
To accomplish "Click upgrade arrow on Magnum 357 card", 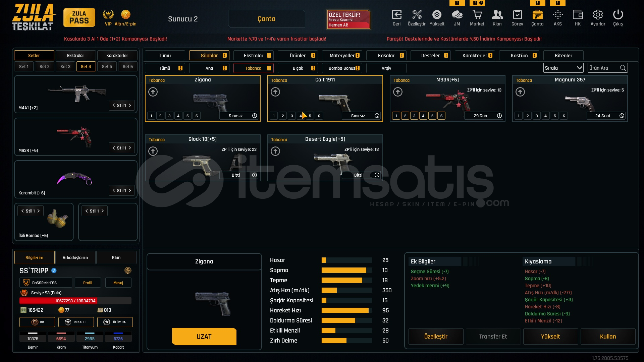I will [x=520, y=92].
